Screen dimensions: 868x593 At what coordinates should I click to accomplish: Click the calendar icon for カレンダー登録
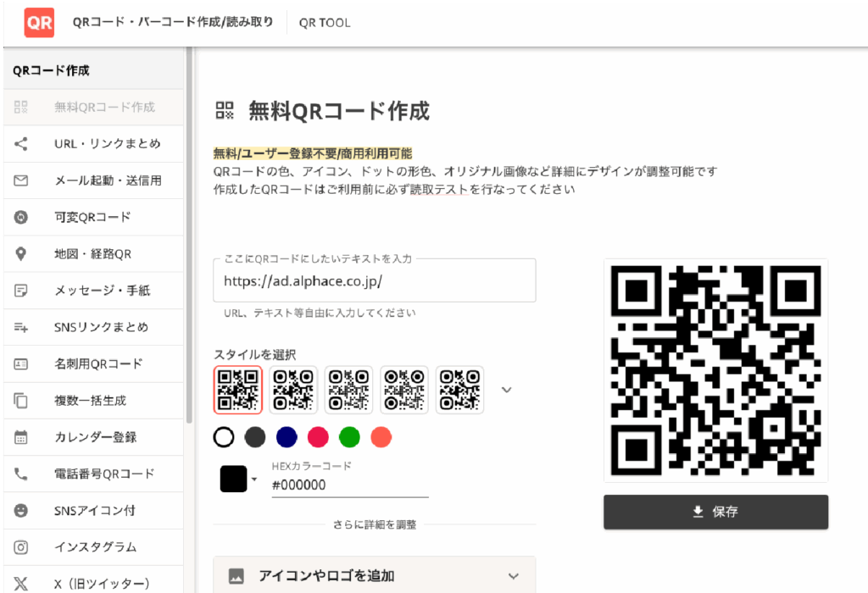[x=21, y=437]
